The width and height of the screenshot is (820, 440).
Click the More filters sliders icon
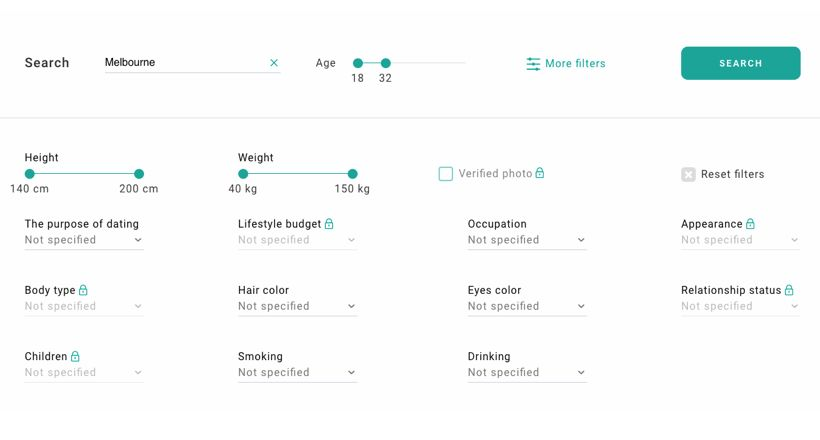(533, 63)
